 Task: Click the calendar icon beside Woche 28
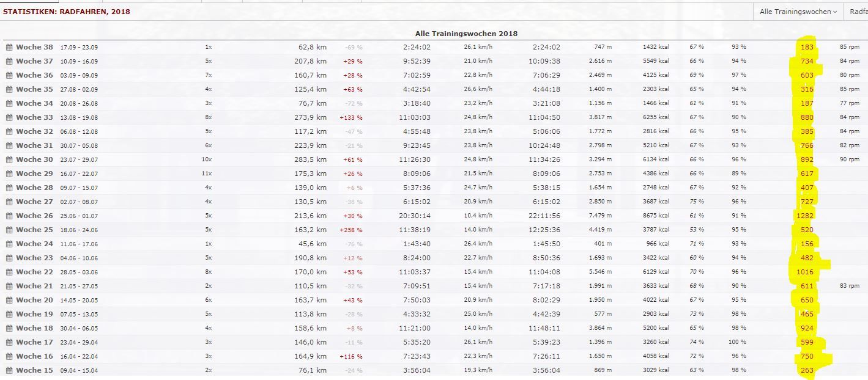pyautogui.click(x=9, y=188)
